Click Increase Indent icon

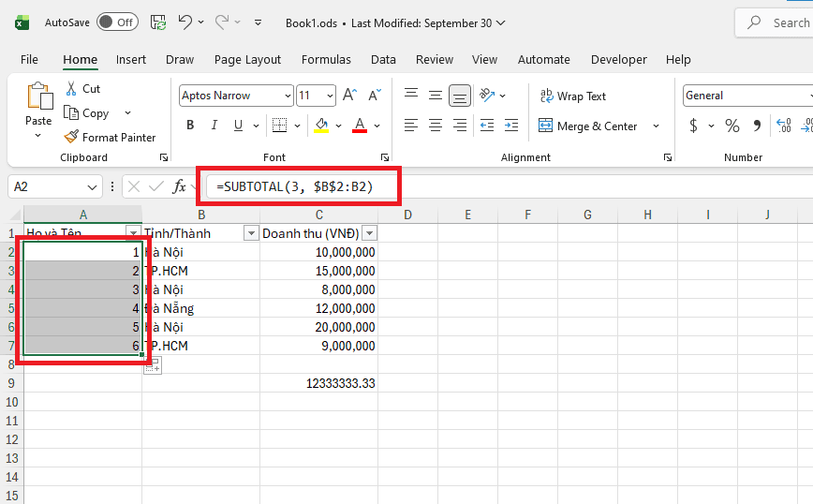click(x=511, y=125)
